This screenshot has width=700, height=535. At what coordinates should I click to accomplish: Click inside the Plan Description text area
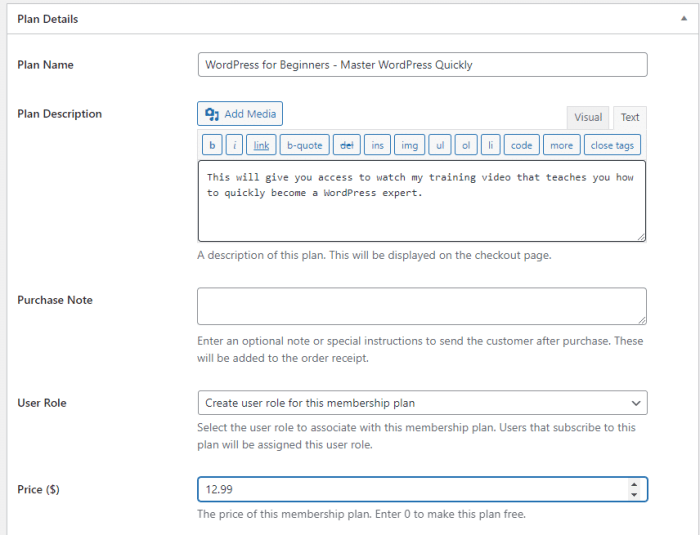pos(422,201)
